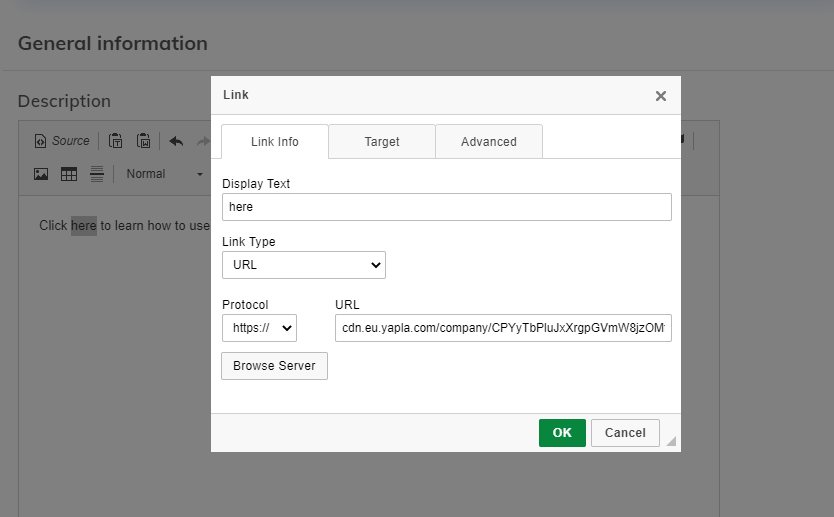
Task: Click Paste from Word icon
Action: coord(143,141)
